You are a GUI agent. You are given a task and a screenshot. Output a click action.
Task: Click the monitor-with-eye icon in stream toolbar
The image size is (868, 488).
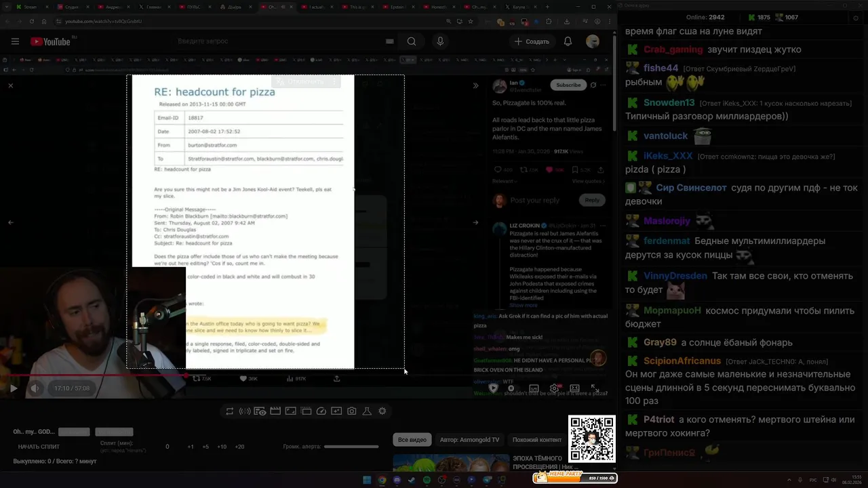tap(260, 411)
